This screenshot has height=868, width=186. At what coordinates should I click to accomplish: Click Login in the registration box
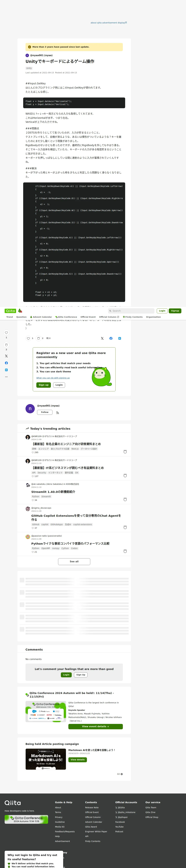(59, 385)
